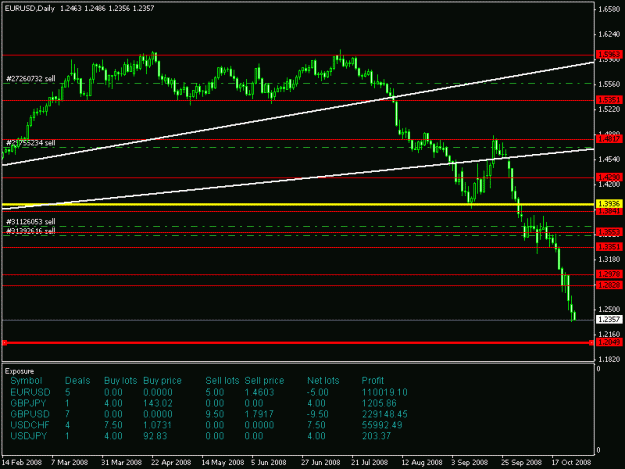The height and width of the screenshot is (469, 625).
Task: Click the Symbol column header
Action: coord(26,381)
